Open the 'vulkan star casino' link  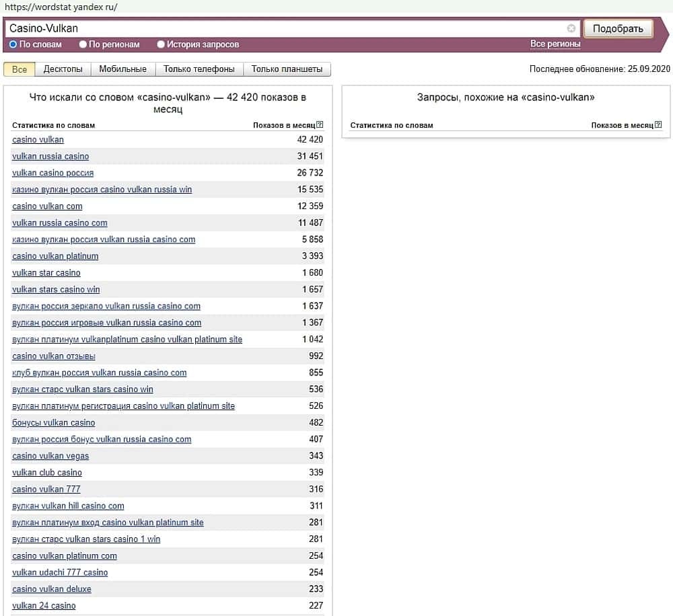click(46, 273)
